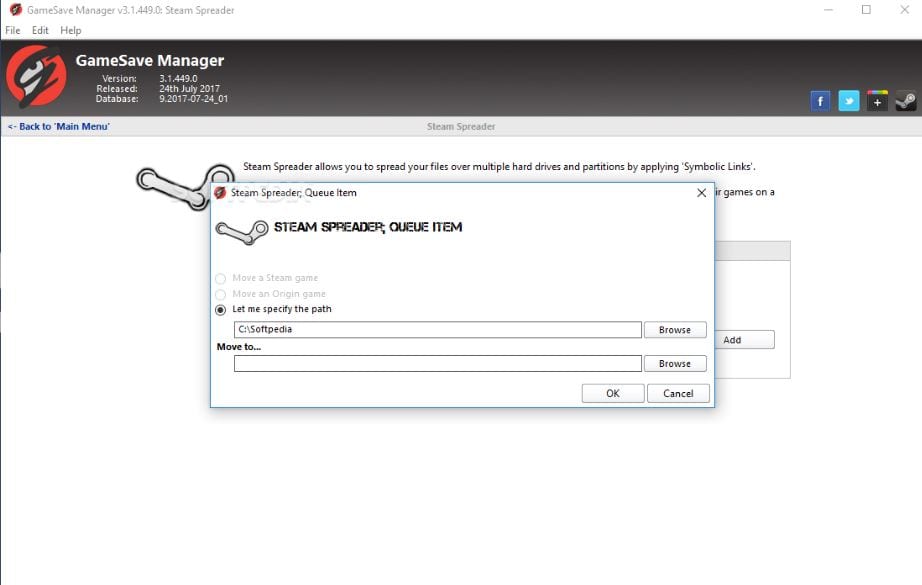Open the Help menu
Image resolution: width=922 pixels, height=585 pixels.
coord(71,31)
